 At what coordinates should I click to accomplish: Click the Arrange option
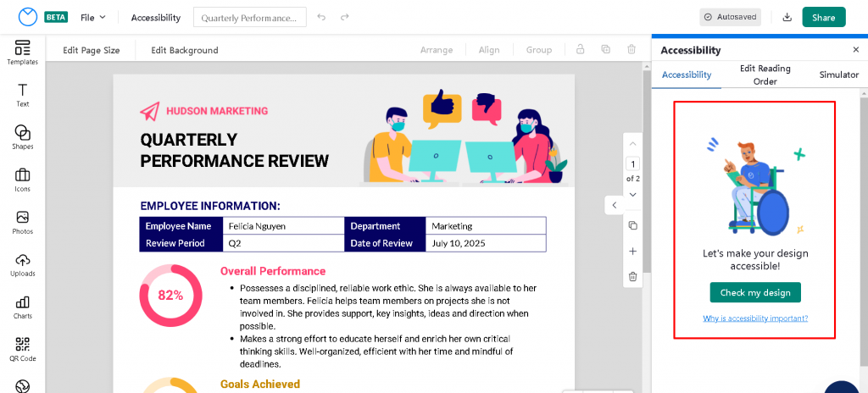pos(437,50)
